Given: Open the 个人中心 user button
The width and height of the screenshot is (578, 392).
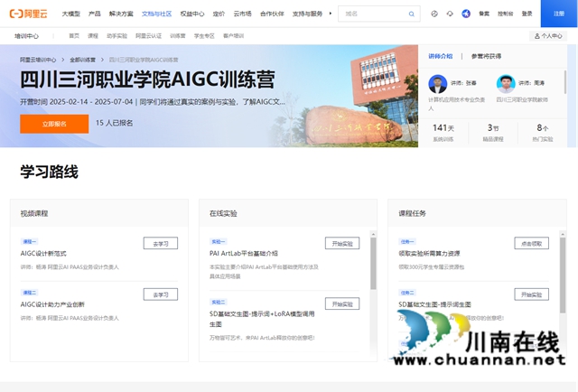Looking at the screenshot, I should coord(548,36).
